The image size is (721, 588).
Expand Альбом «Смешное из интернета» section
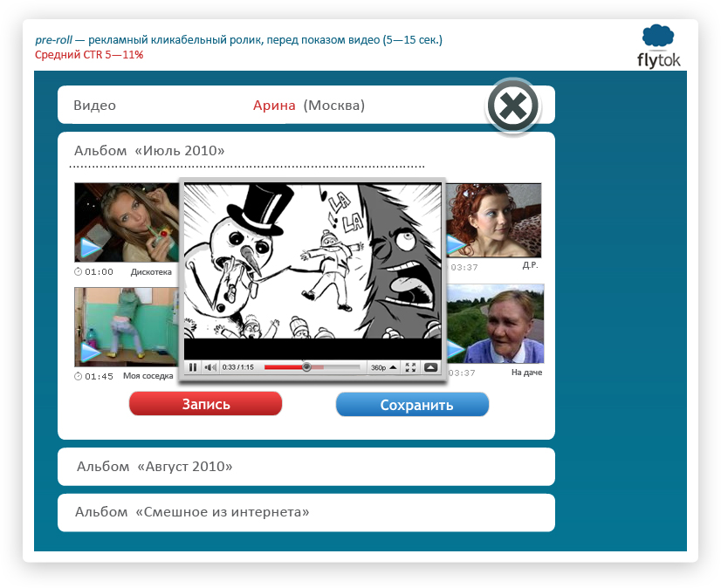[306, 513]
